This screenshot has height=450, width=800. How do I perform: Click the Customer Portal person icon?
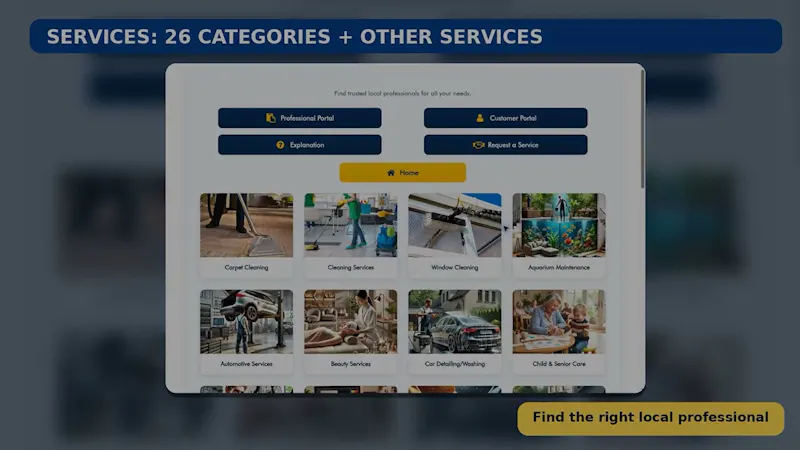coord(480,118)
